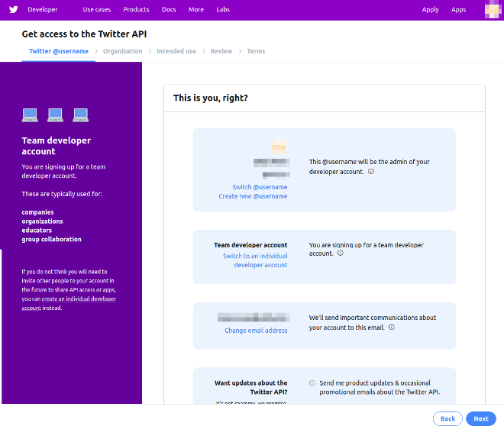Click the first laptop icon in the sidebar
This screenshot has width=504, height=426.
click(30, 115)
